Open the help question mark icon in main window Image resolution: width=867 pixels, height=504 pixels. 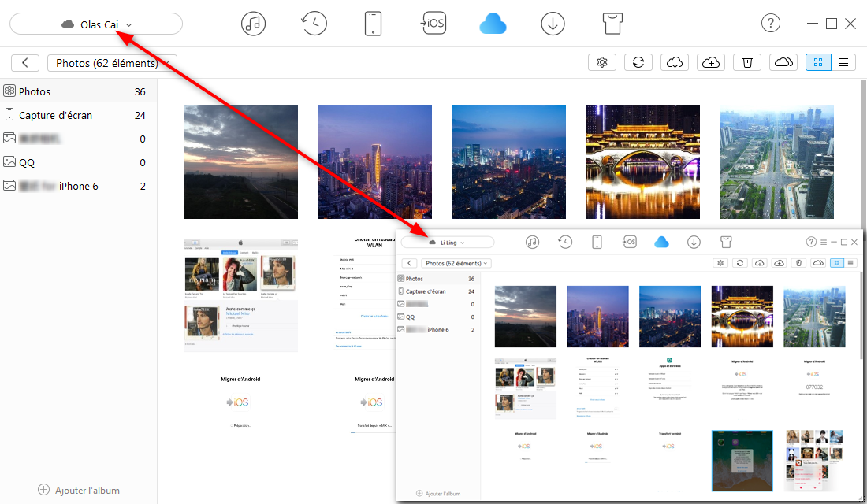[770, 23]
